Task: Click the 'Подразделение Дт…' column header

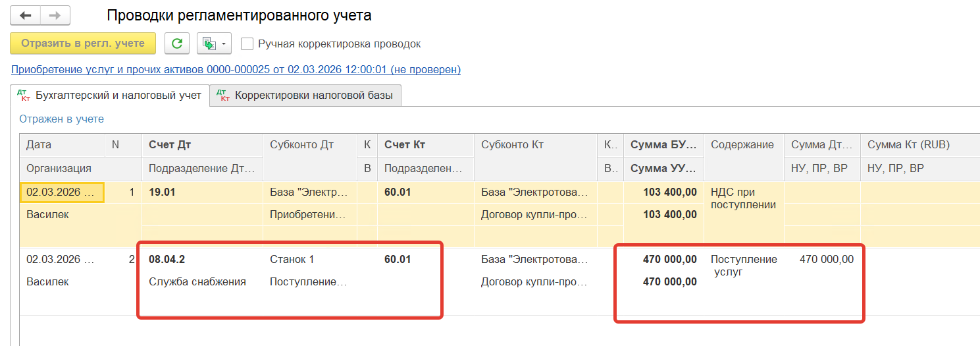Action: 202,169
